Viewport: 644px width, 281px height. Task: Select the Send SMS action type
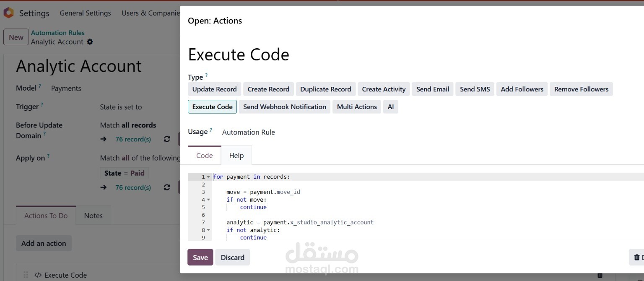click(475, 89)
